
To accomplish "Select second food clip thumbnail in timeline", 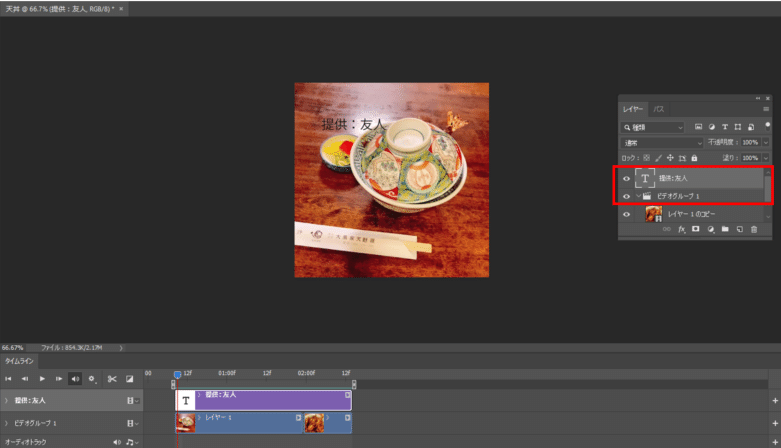I will (x=314, y=423).
